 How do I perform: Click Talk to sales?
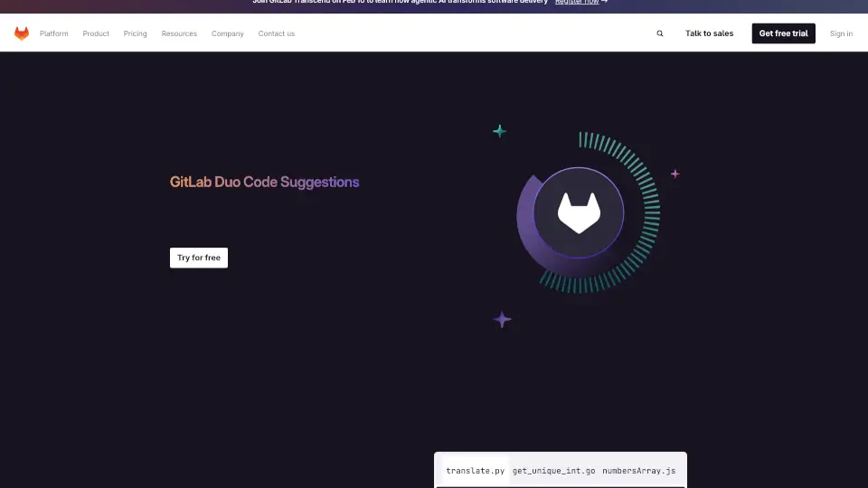tap(709, 33)
